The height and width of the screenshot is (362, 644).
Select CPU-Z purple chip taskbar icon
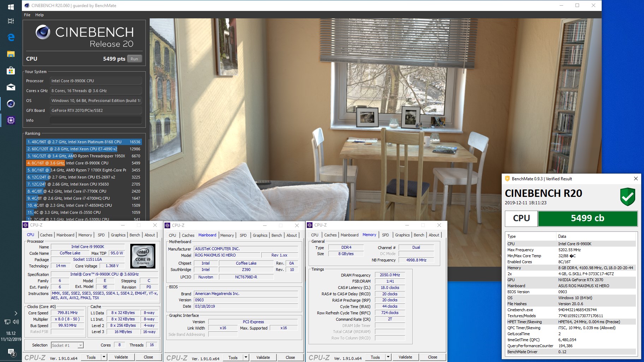click(11, 120)
